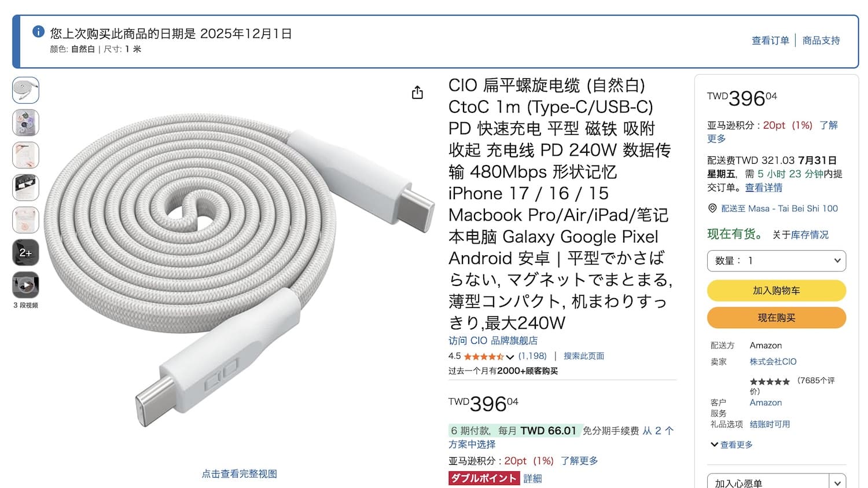The height and width of the screenshot is (488, 868).
Task: Play the product video thumbnail
Action: [x=25, y=285]
